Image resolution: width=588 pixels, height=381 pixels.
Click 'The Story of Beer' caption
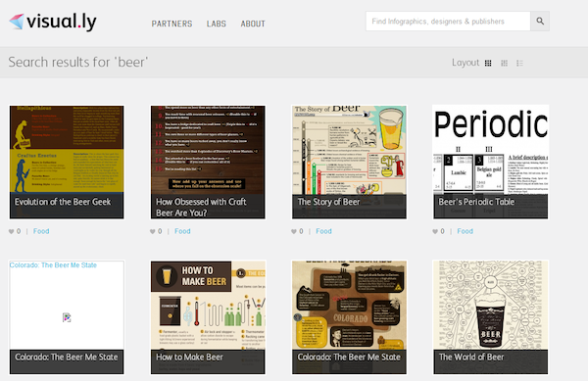coord(328,202)
